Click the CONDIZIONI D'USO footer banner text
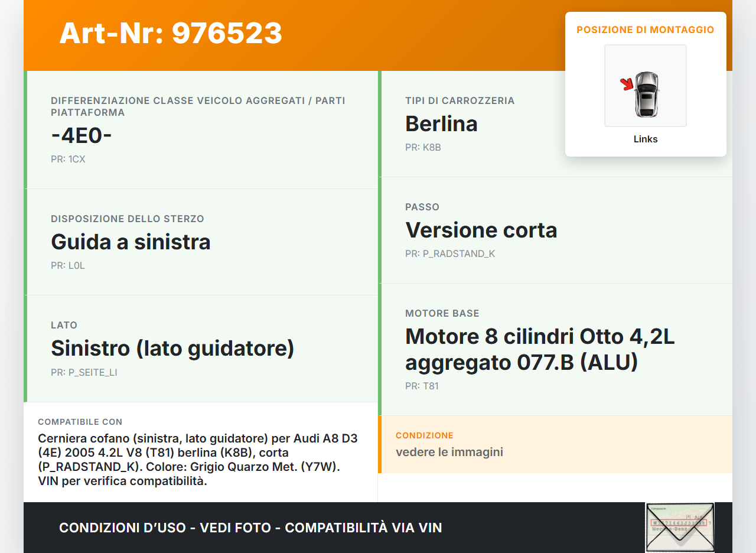 250,528
